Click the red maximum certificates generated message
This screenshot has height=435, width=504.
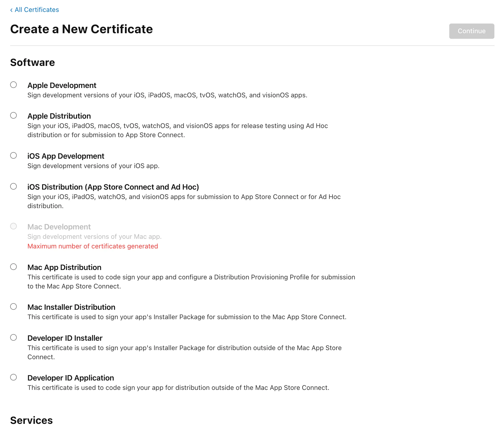point(93,246)
